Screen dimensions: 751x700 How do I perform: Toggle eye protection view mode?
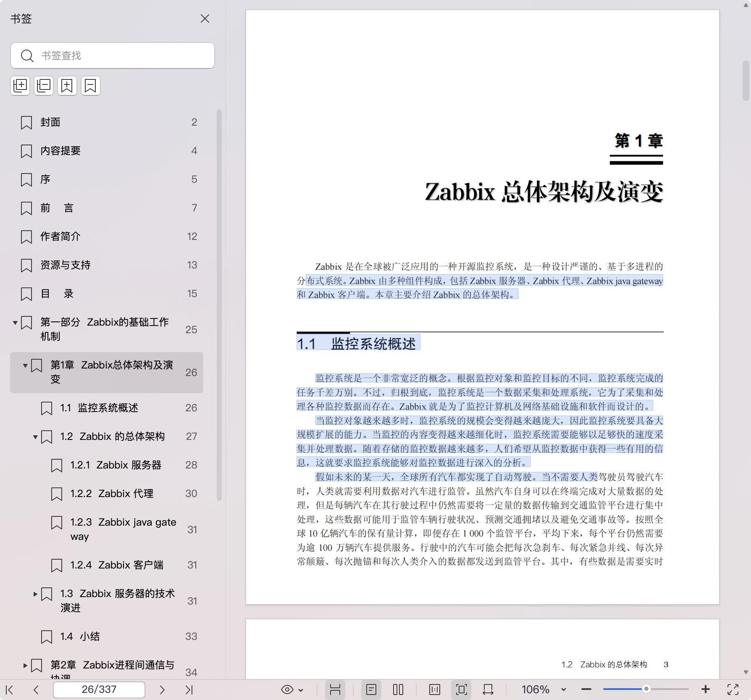[x=287, y=689]
